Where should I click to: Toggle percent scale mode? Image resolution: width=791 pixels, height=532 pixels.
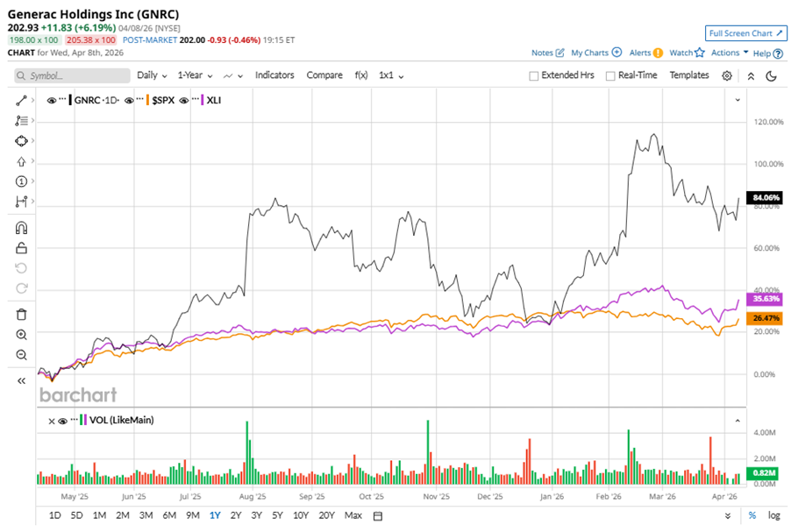[x=752, y=515]
